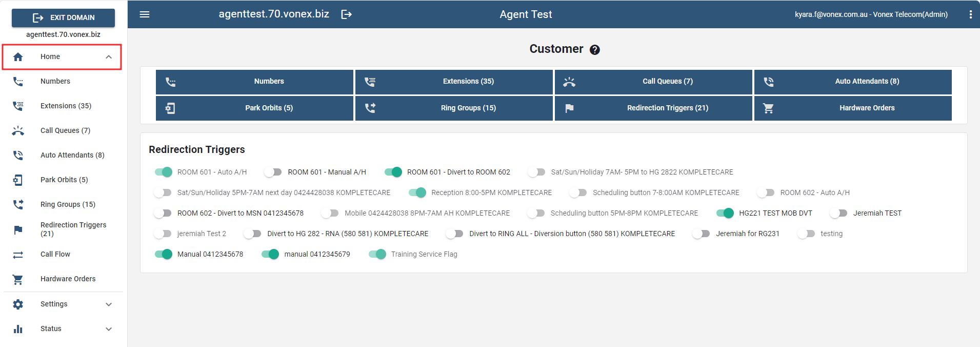Expand the Status menu chevron
Image resolution: width=980 pixels, height=347 pixels.
coord(109,329)
